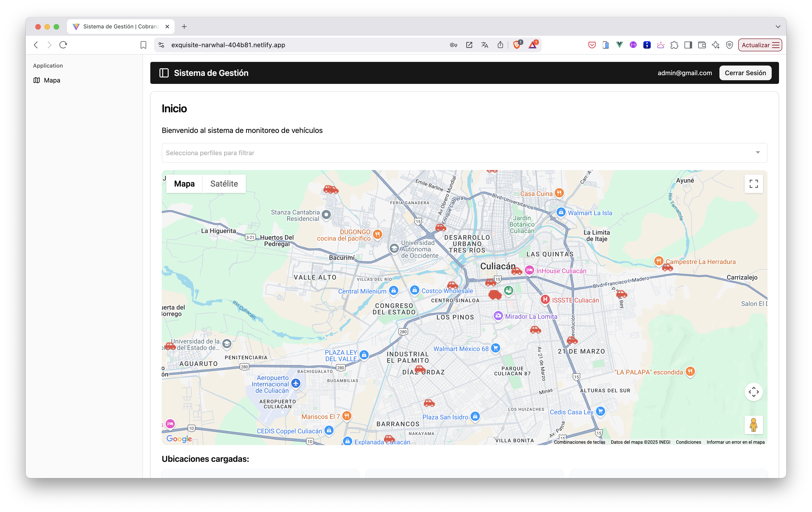Click the large red car in Centro
The width and height of the screenshot is (812, 512).
tap(495, 295)
